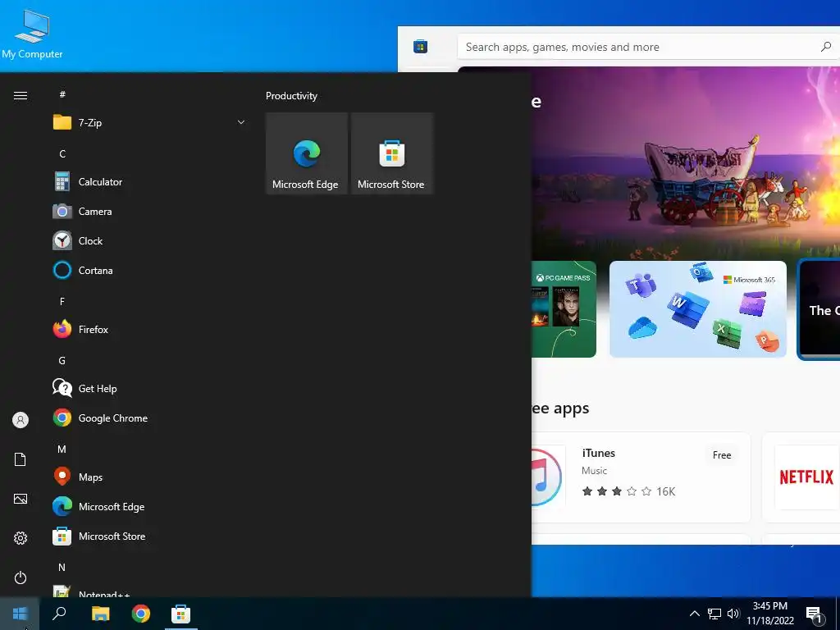Viewport: 840px width, 630px height.
Task: Open Notepad++ at the bottom of the list
Action: point(149,591)
